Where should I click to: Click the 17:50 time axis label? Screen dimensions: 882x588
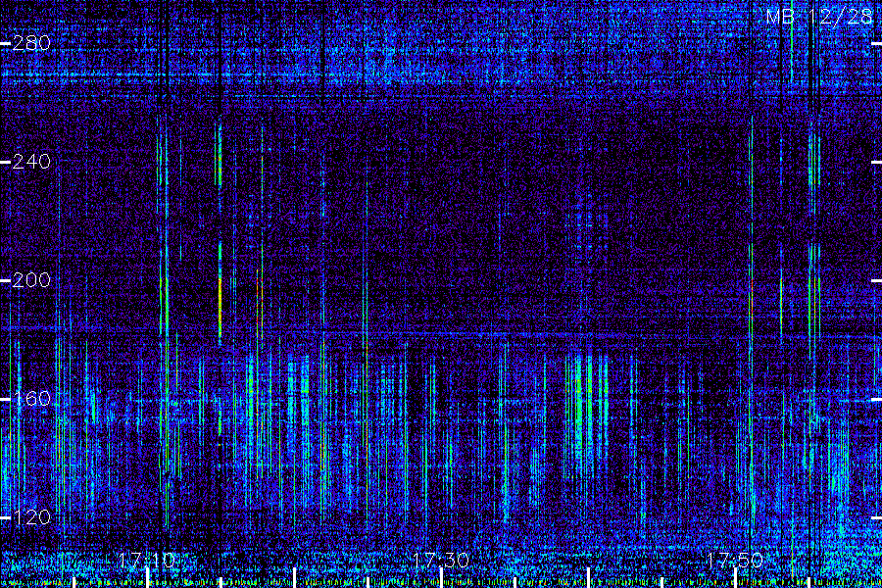click(735, 560)
